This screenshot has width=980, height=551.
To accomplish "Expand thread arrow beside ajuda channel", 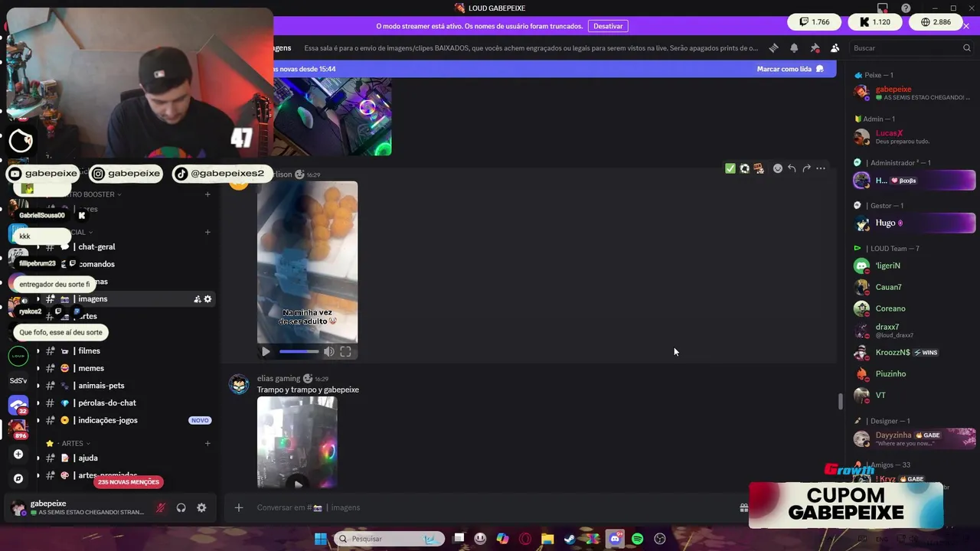I will (x=38, y=458).
